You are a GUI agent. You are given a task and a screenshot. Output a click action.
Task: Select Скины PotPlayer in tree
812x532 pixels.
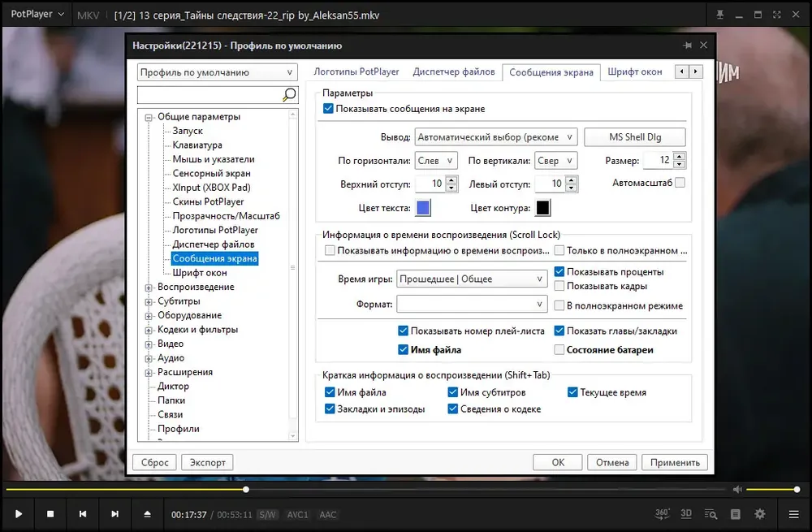pyautogui.click(x=208, y=201)
